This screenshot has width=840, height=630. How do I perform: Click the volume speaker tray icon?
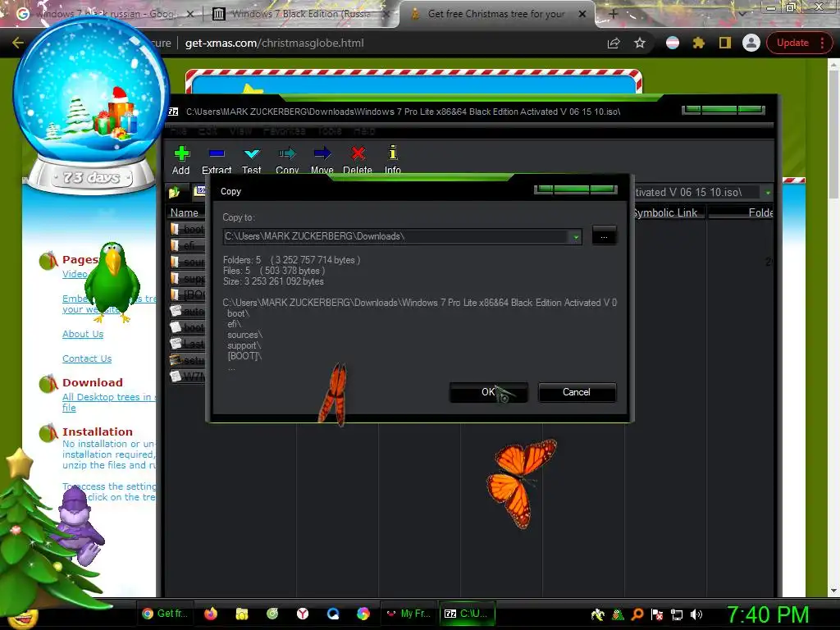[x=696, y=614]
